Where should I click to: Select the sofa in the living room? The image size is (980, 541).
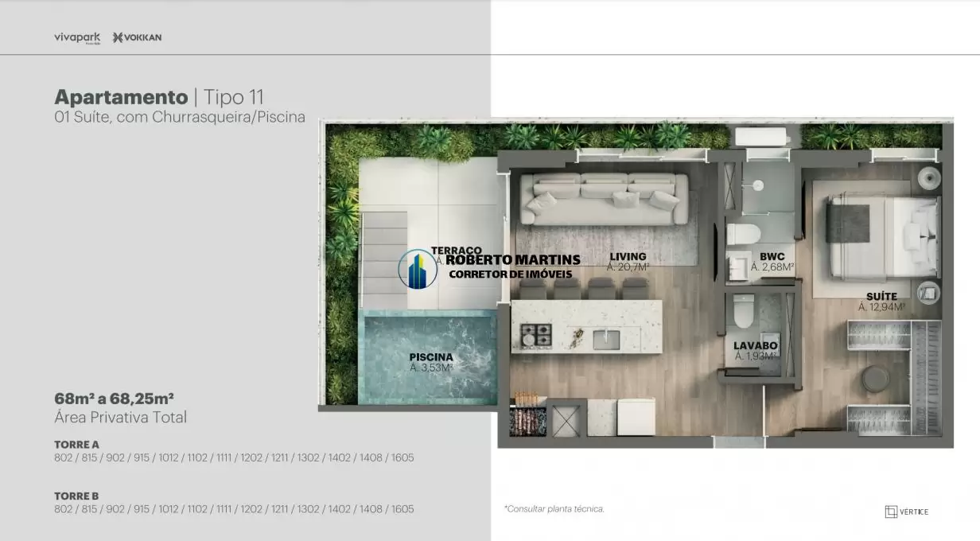pyautogui.click(x=604, y=199)
